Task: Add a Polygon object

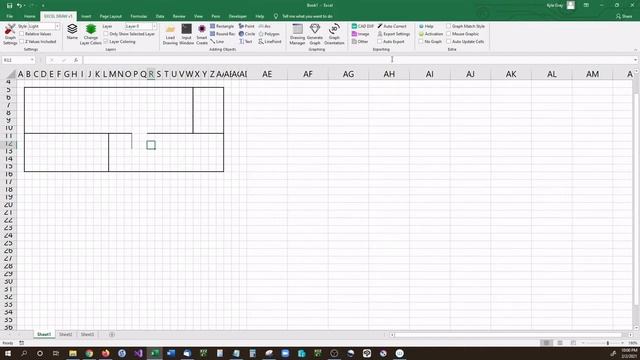Action: pos(269,34)
